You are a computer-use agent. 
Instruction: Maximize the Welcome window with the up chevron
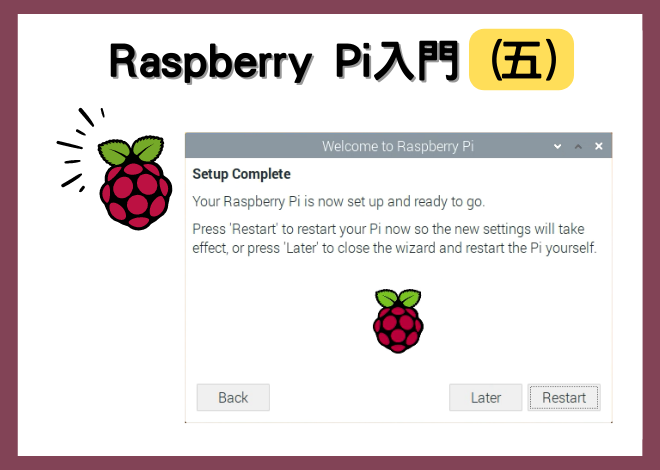578,146
